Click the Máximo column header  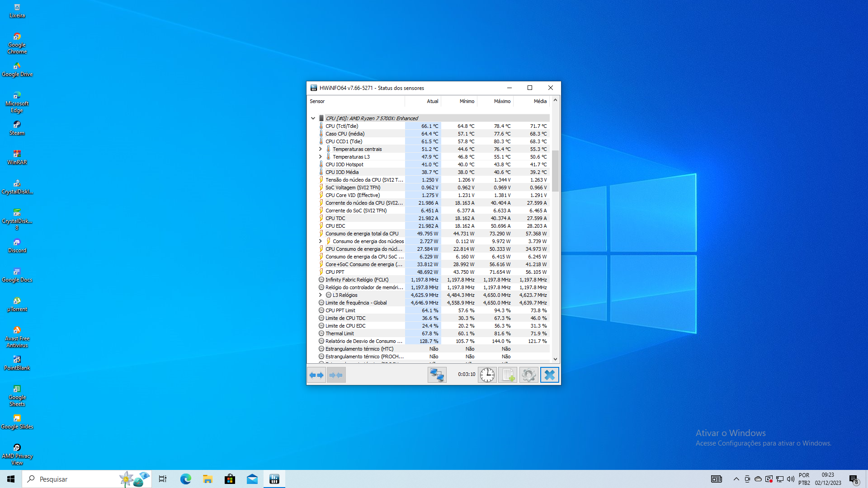tap(495, 101)
